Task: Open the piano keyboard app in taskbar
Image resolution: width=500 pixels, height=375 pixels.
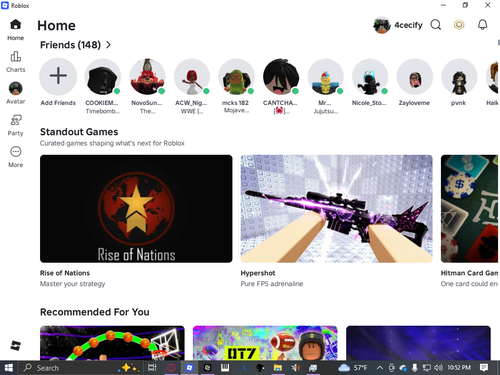Action: 225,368
